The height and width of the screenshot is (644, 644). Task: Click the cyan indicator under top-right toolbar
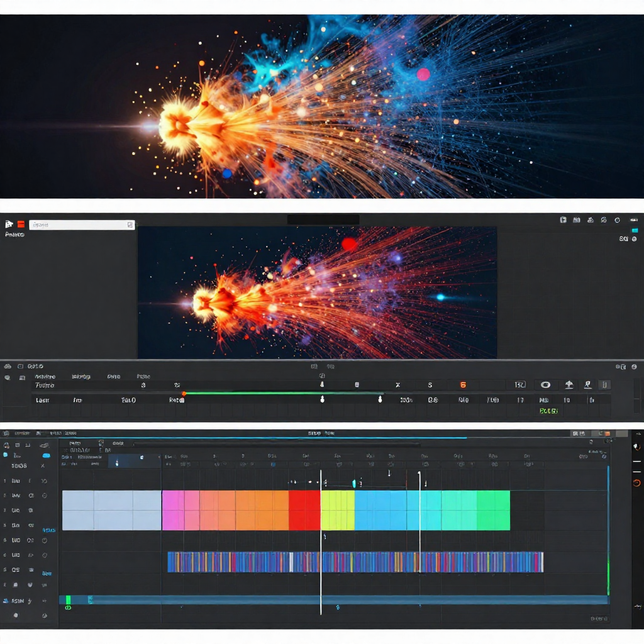(x=635, y=231)
